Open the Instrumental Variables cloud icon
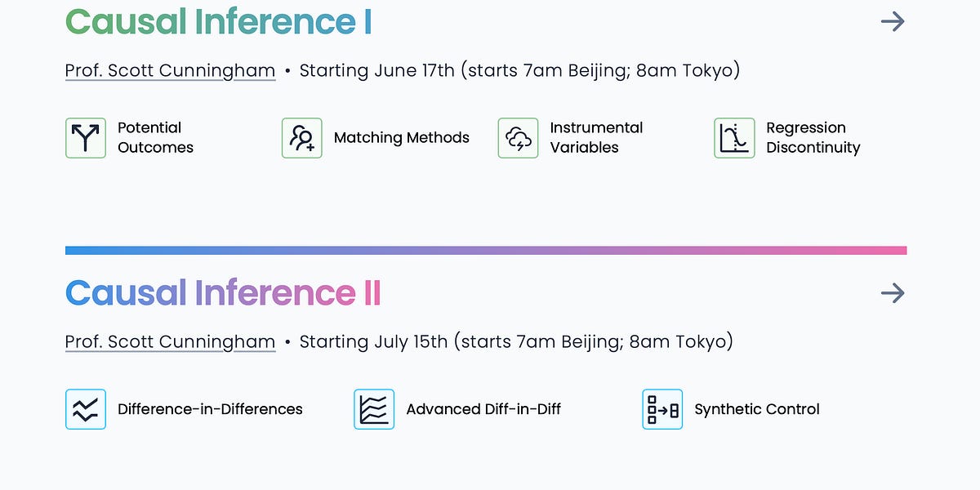The image size is (980, 490). (517, 138)
